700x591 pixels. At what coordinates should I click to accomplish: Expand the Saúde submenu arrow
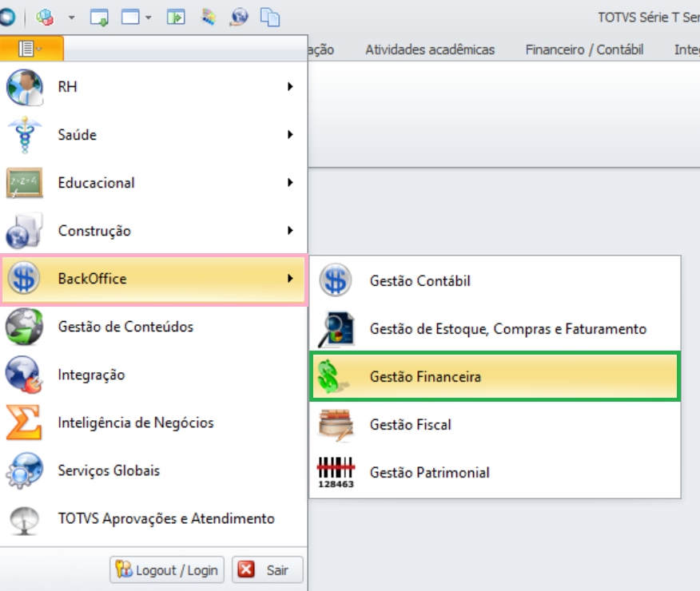click(x=290, y=134)
